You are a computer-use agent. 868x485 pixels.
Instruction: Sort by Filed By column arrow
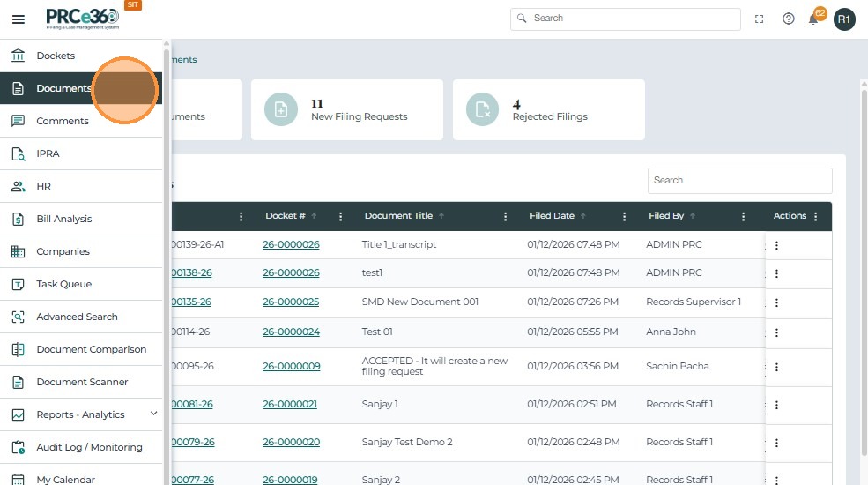[693, 216]
